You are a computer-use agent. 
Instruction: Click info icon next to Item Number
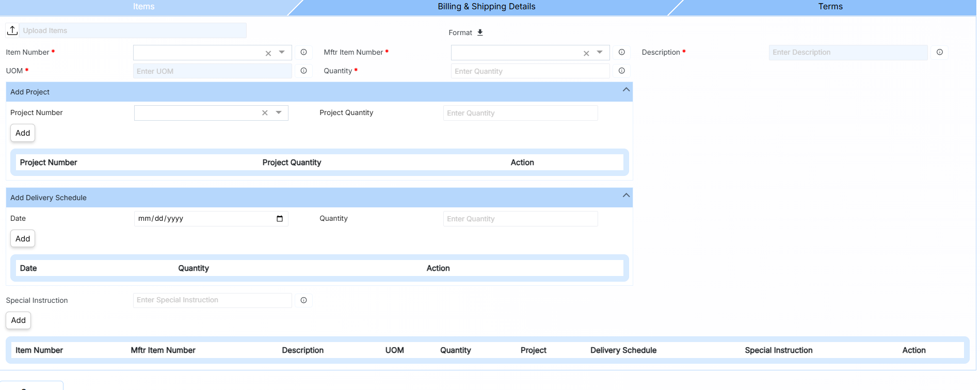click(304, 52)
